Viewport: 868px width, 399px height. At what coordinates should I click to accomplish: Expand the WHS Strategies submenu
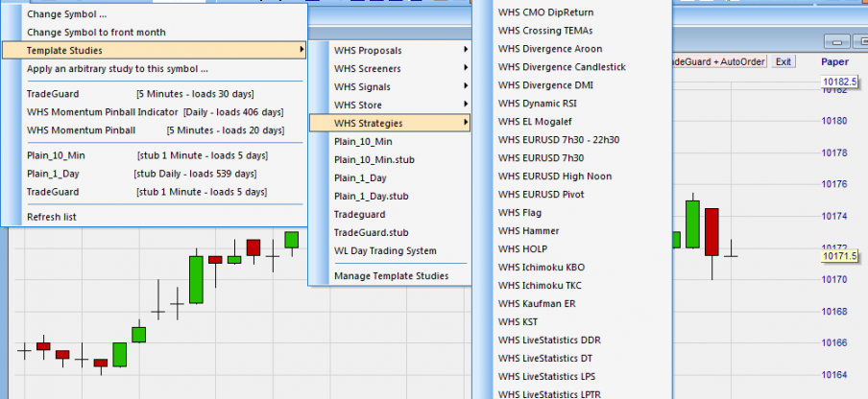[389, 123]
